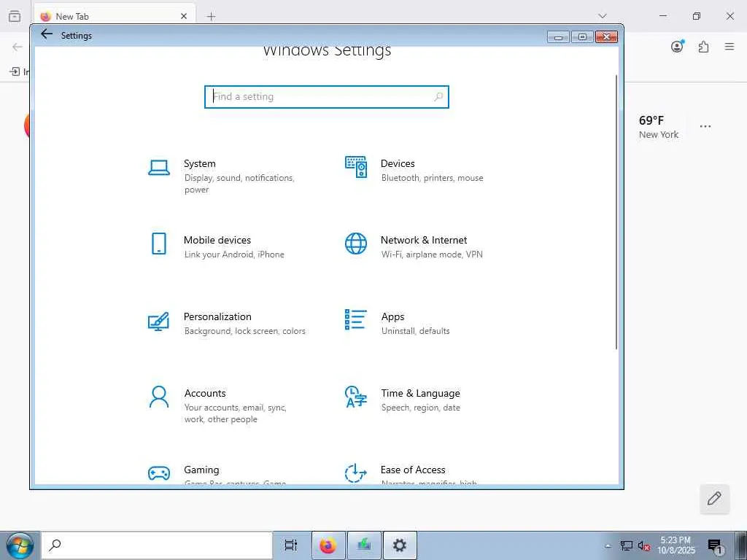
Task: Click Firefox back navigation arrow
Action: point(18,47)
